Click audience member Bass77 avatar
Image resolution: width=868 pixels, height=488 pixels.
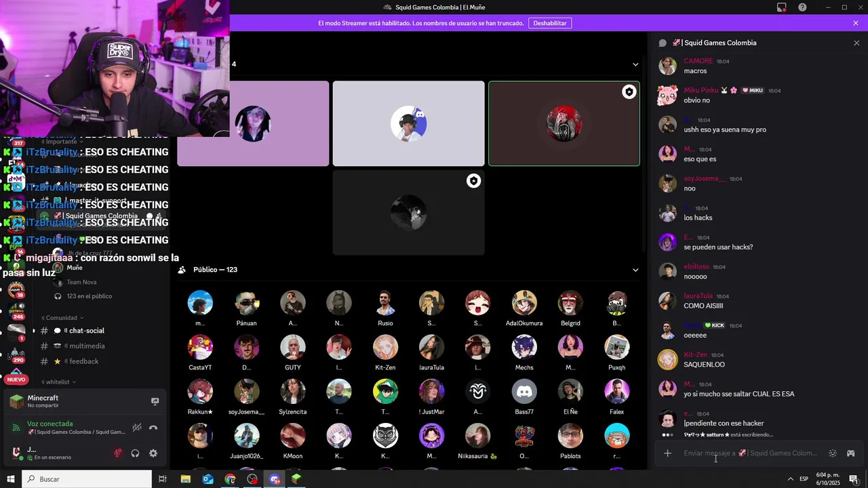tap(524, 392)
